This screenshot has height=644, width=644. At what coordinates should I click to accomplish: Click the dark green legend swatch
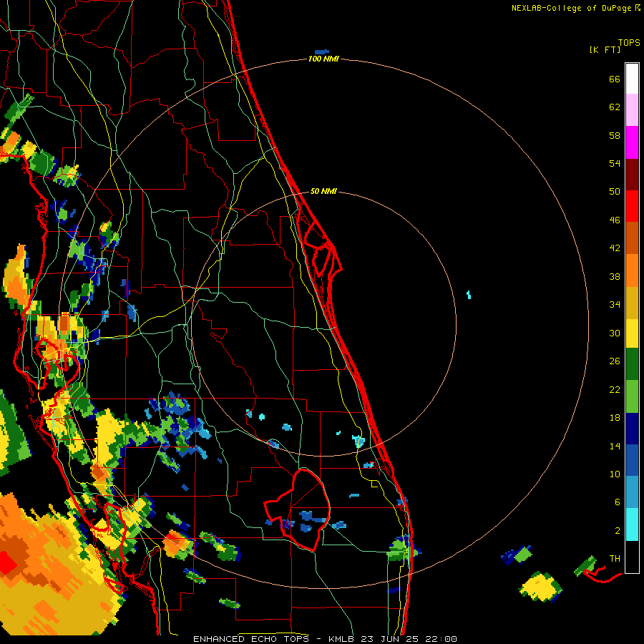632,364
